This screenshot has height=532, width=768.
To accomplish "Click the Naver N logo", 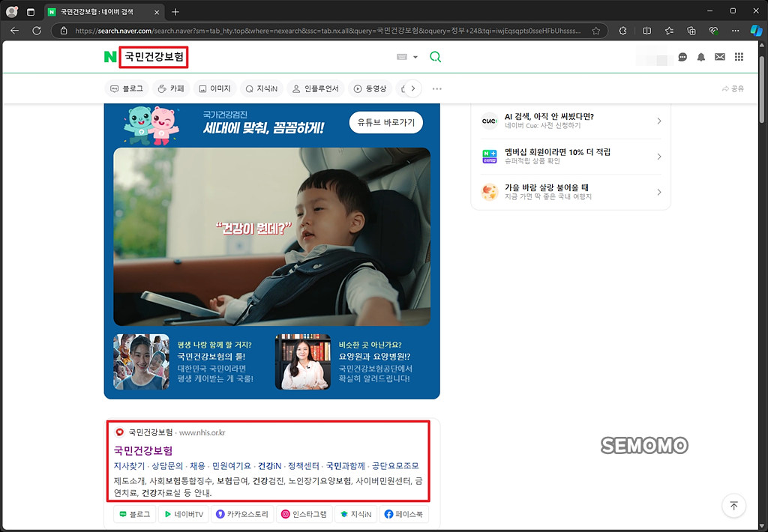I will [110, 57].
